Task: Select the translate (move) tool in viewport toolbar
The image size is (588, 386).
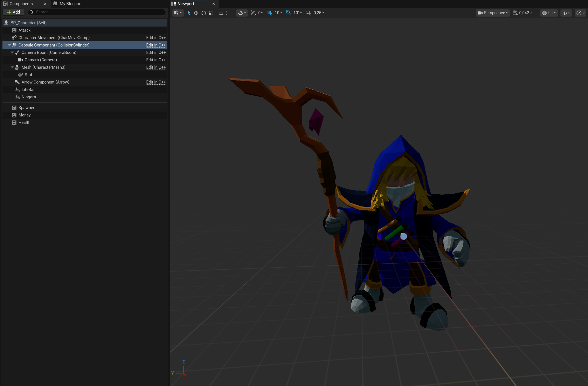Action: pos(196,13)
